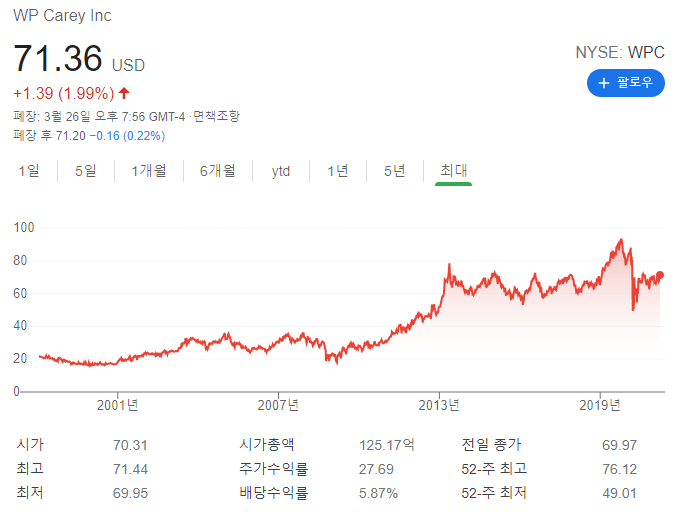Image resolution: width=681 pixels, height=516 pixels.
Task: Click the 52-주 최고 value 76.12
Action: pyautogui.click(x=619, y=469)
